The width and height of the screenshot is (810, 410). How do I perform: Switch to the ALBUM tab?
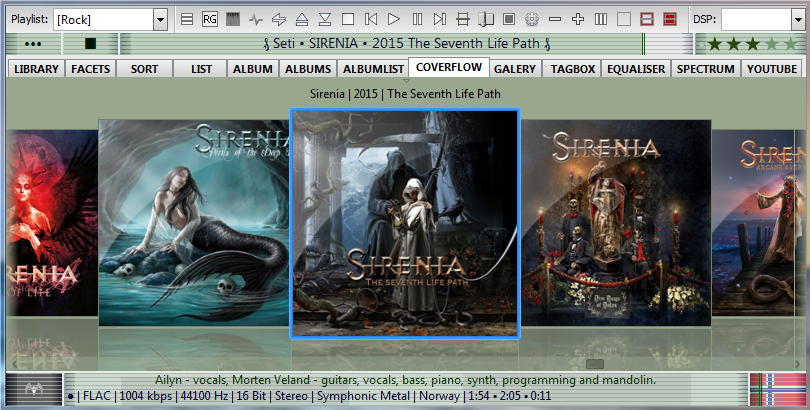click(x=253, y=69)
